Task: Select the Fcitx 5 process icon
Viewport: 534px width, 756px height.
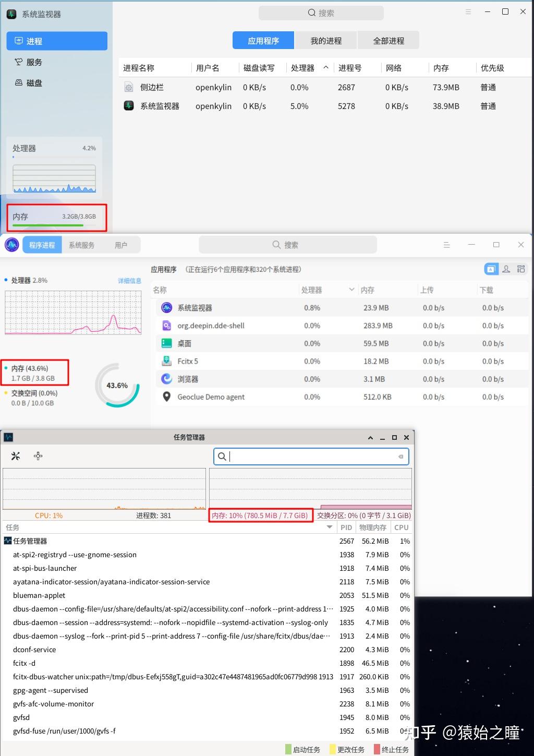Action: pyautogui.click(x=166, y=361)
